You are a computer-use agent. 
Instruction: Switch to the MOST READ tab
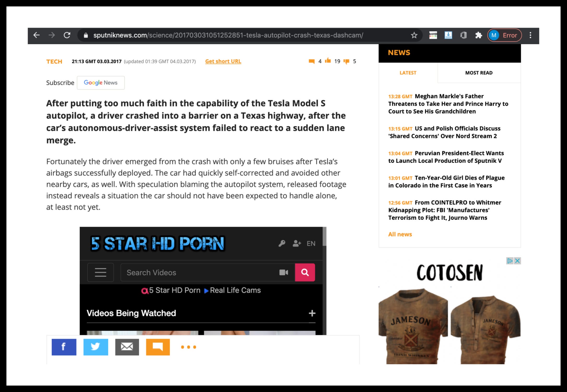479,73
